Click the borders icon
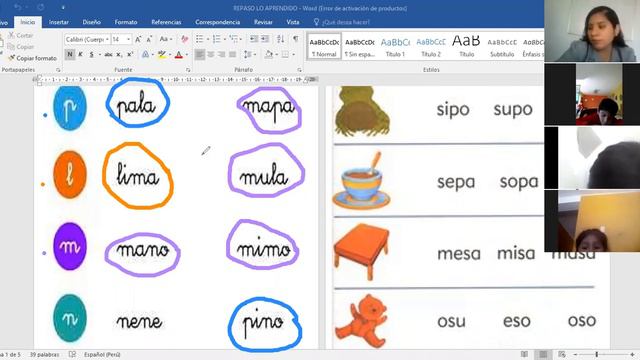Image resolution: width=640 pixels, height=360 pixels. tap(285, 54)
